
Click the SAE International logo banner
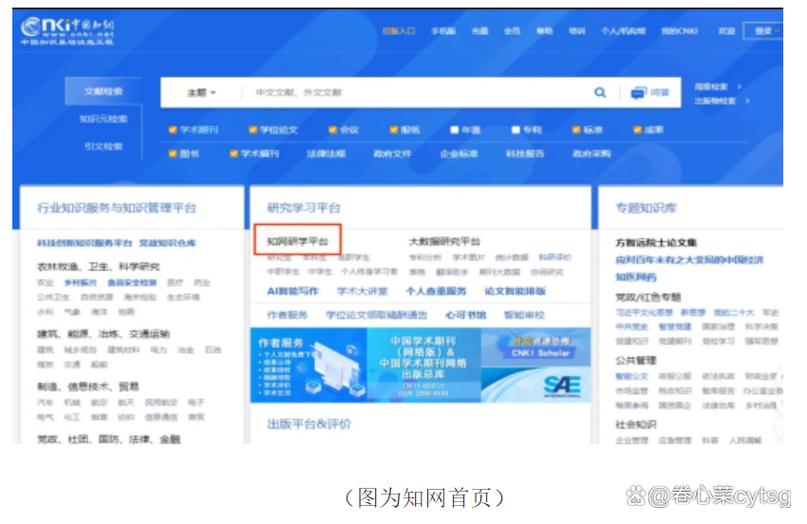point(536,385)
